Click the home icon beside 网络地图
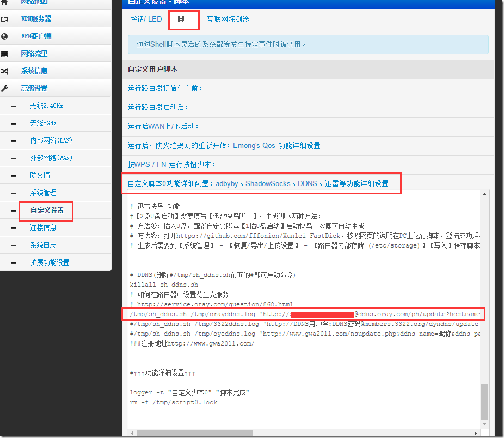Screen dimensions: 504x438 click(4, 2)
